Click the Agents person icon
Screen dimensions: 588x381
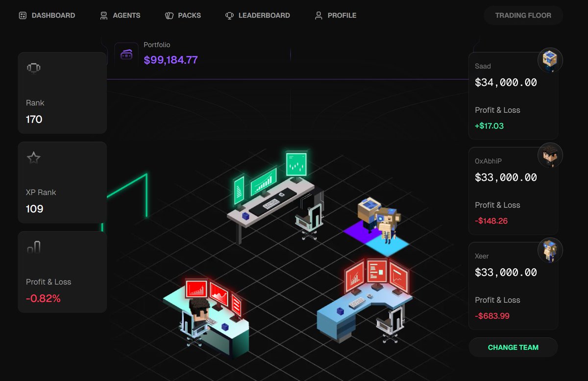(103, 15)
